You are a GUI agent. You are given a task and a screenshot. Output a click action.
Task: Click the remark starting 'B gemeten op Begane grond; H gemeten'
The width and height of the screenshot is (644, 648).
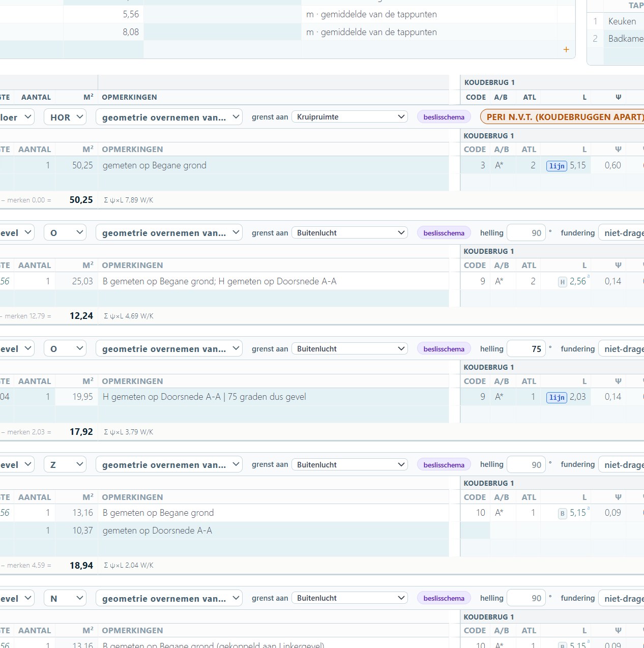click(x=219, y=281)
